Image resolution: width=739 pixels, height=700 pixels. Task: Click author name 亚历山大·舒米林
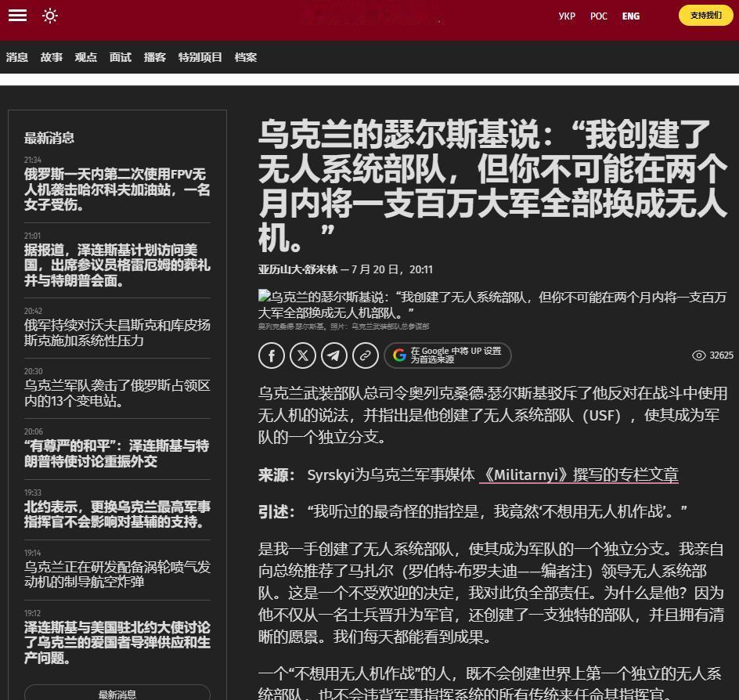click(x=297, y=269)
